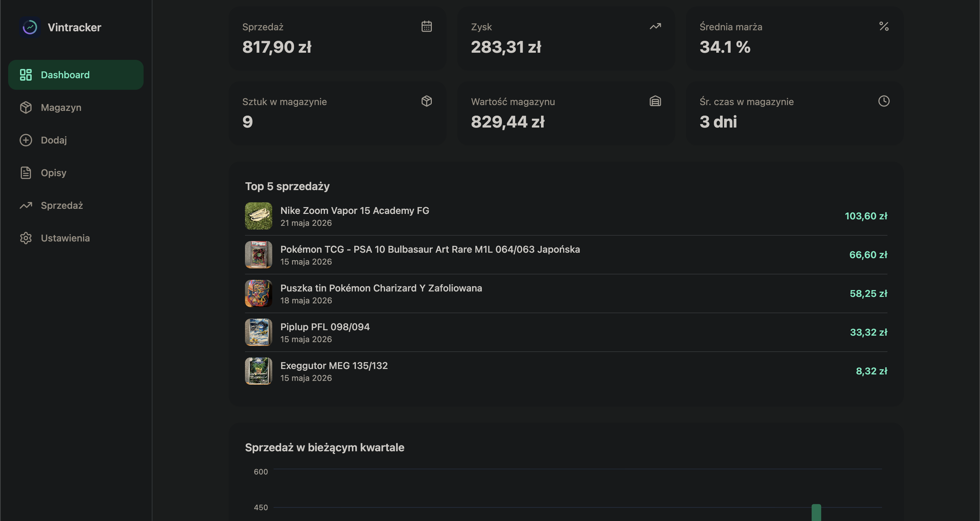Click the Top 5 sprzedaży heading
The image size is (980, 521).
point(287,186)
